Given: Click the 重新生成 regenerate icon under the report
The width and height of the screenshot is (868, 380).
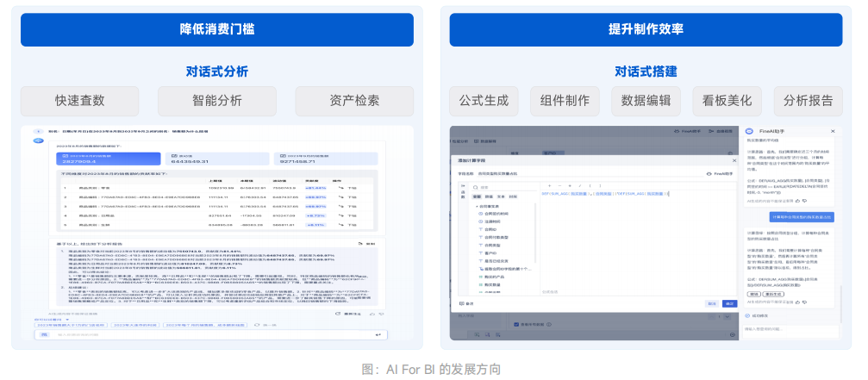Looking at the screenshot, I should pos(338,314).
